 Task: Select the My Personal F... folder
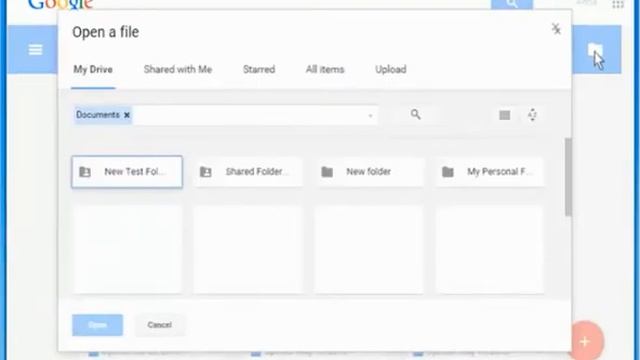(489, 172)
